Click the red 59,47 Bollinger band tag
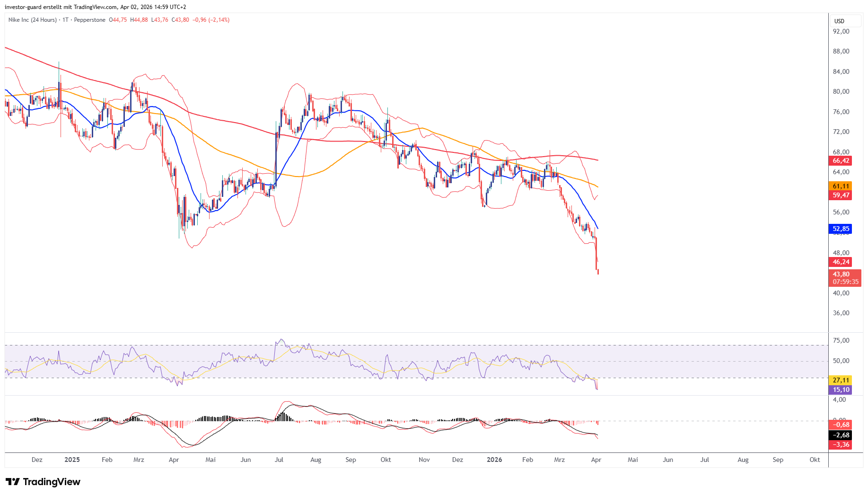The image size is (868, 496). tap(841, 195)
